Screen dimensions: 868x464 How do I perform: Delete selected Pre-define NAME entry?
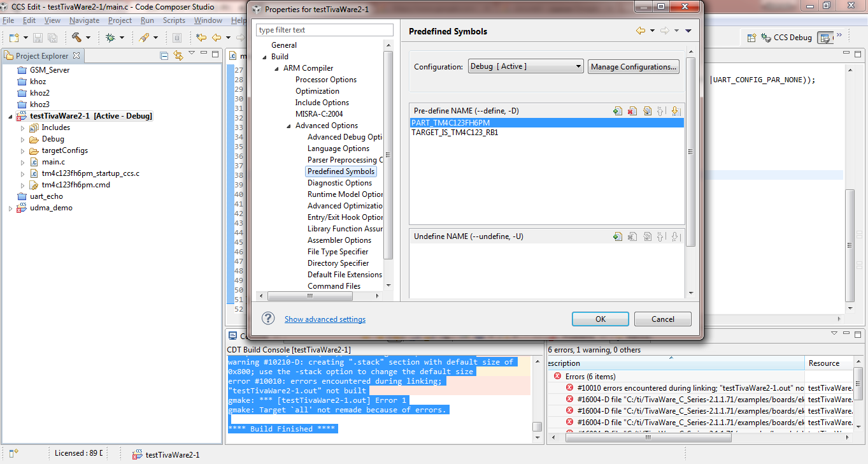tap(632, 111)
